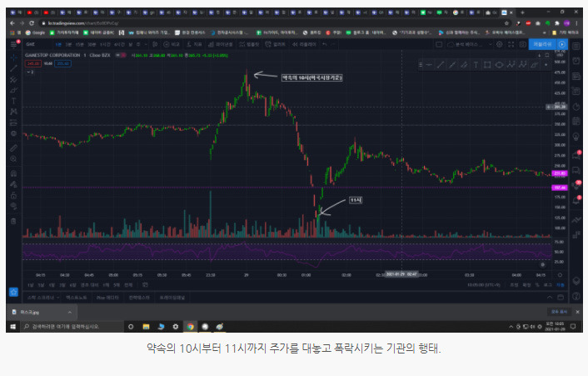Click the blue 퍼블리쉬 publish button
Viewport: 588px width, 376px height.
point(543,44)
